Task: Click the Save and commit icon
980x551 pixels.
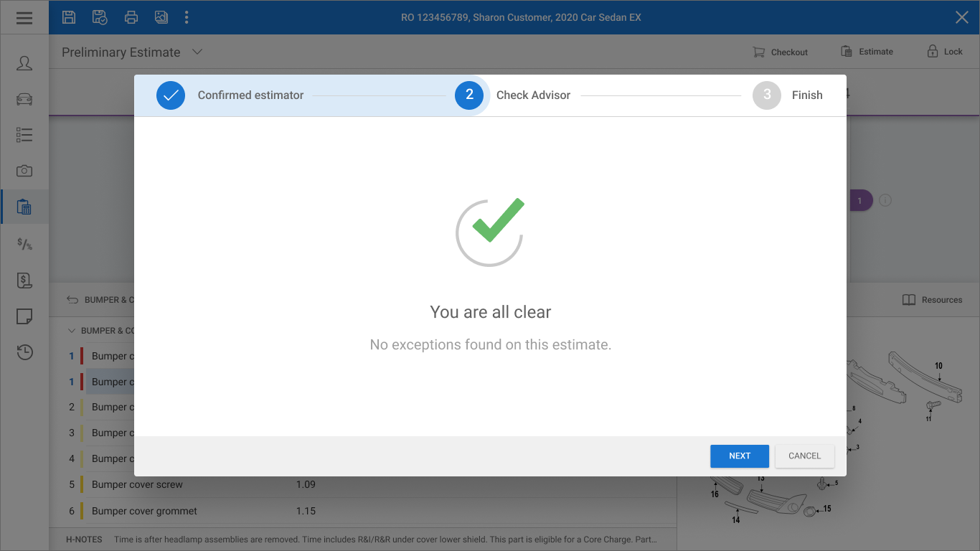Action: [x=100, y=17]
